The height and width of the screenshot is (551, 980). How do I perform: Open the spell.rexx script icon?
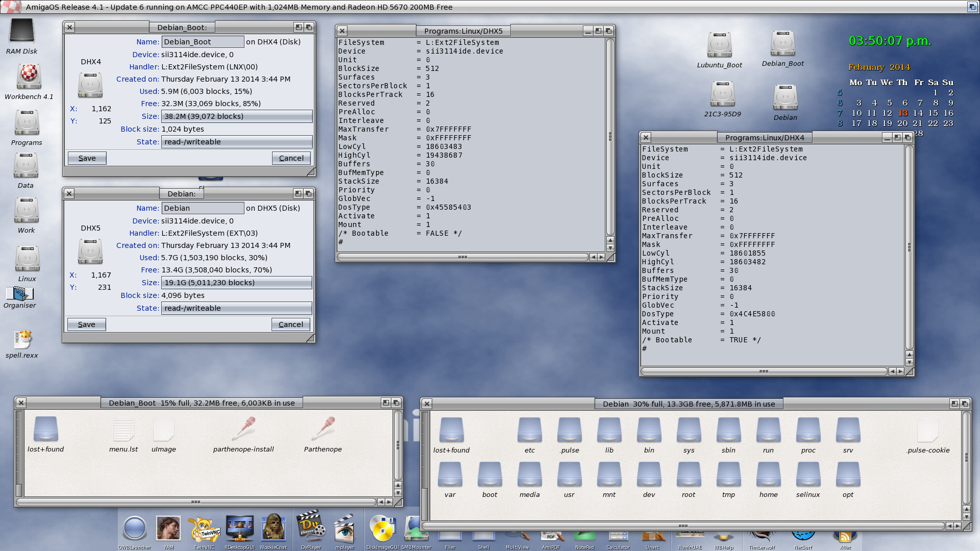[x=22, y=339]
